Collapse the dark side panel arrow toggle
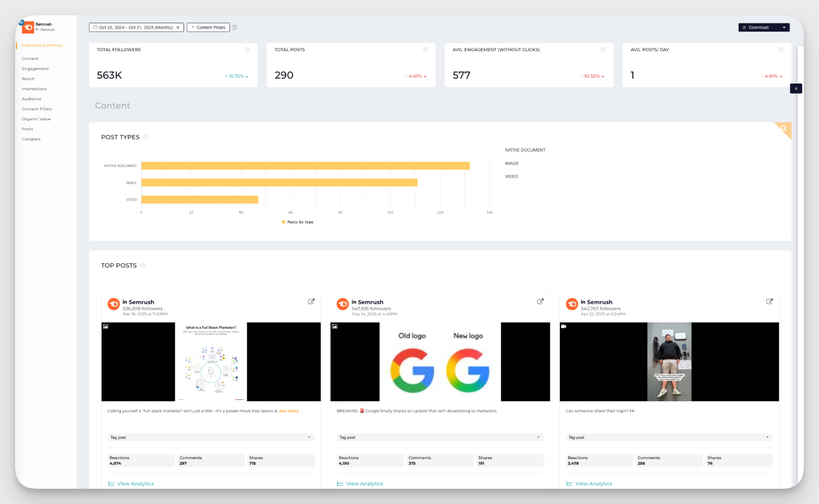 (x=796, y=88)
